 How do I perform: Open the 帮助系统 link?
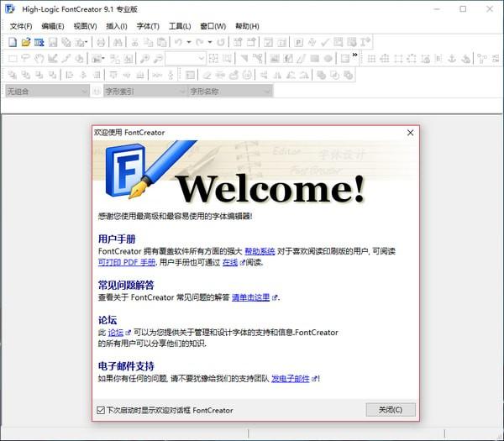click(260, 251)
